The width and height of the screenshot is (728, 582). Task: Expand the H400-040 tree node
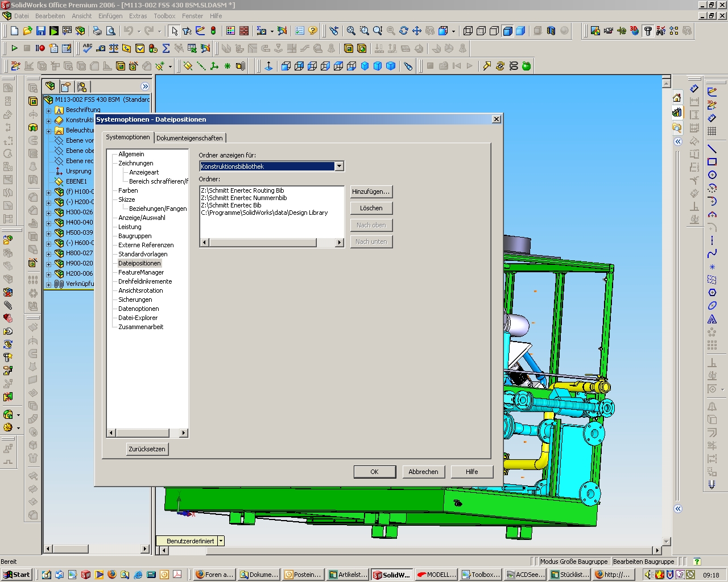[48, 223]
